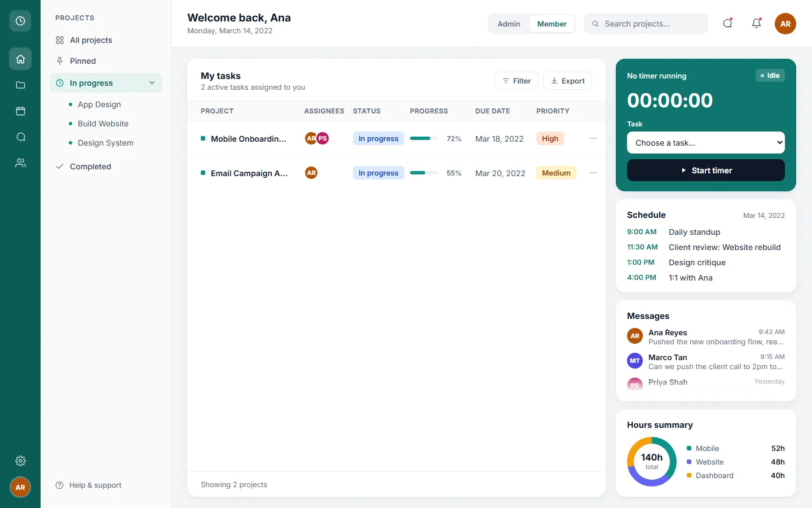Click the 72% progress bar
812x508 pixels.
pyautogui.click(x=424, y=138)
